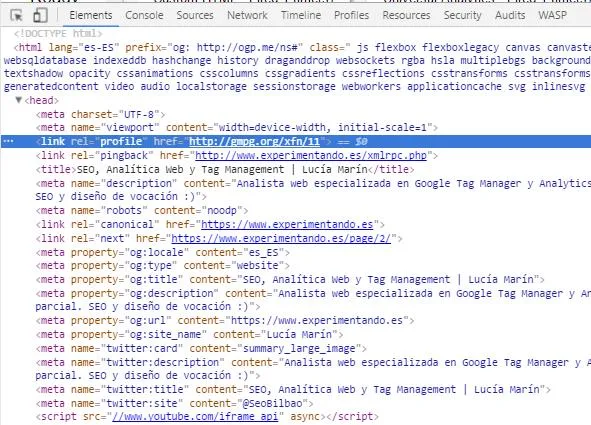Select the Network tab

pyautogui.click(x=247, y=15)
